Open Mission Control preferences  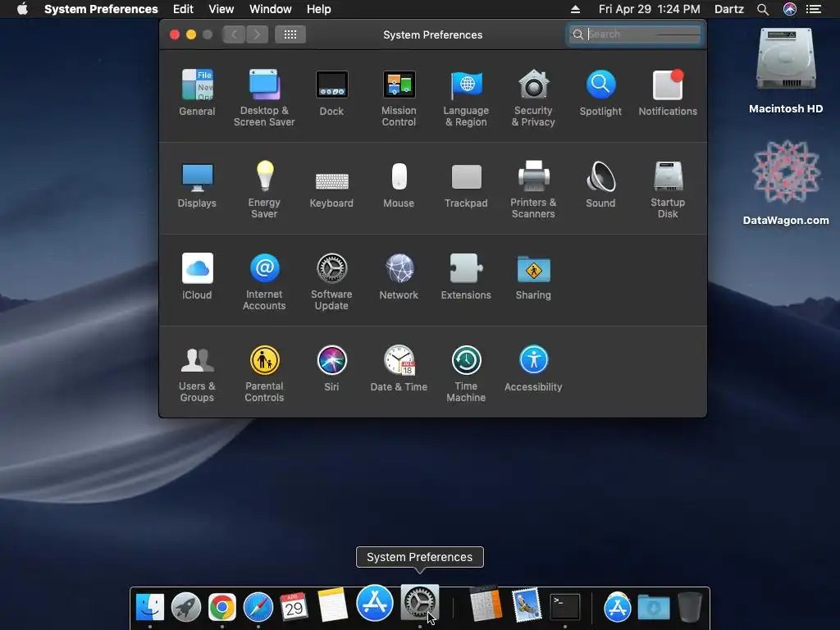click(x=399, y=98)
